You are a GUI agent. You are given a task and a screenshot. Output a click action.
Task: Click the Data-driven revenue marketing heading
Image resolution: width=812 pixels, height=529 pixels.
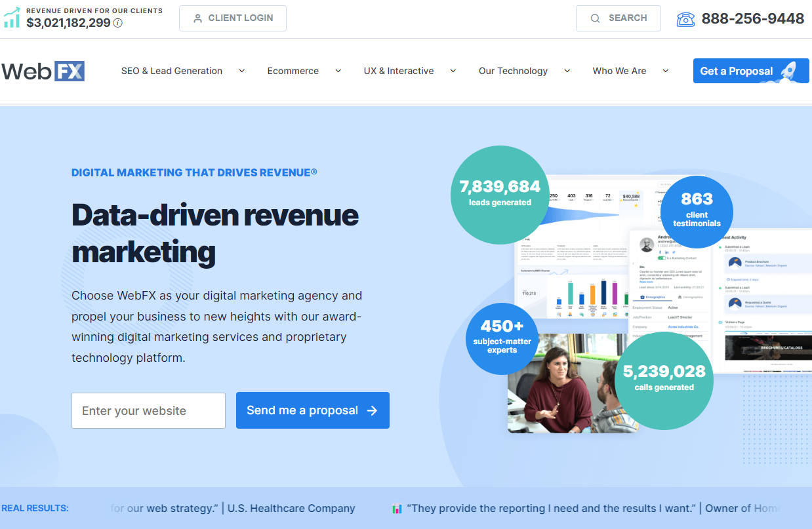[x=215, y=233]
